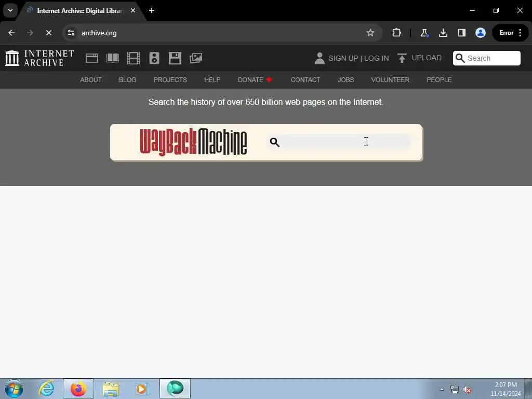The image size is (532, 399).
Task: Open the CONTACT menu item
Action: [x=305, y=79]
